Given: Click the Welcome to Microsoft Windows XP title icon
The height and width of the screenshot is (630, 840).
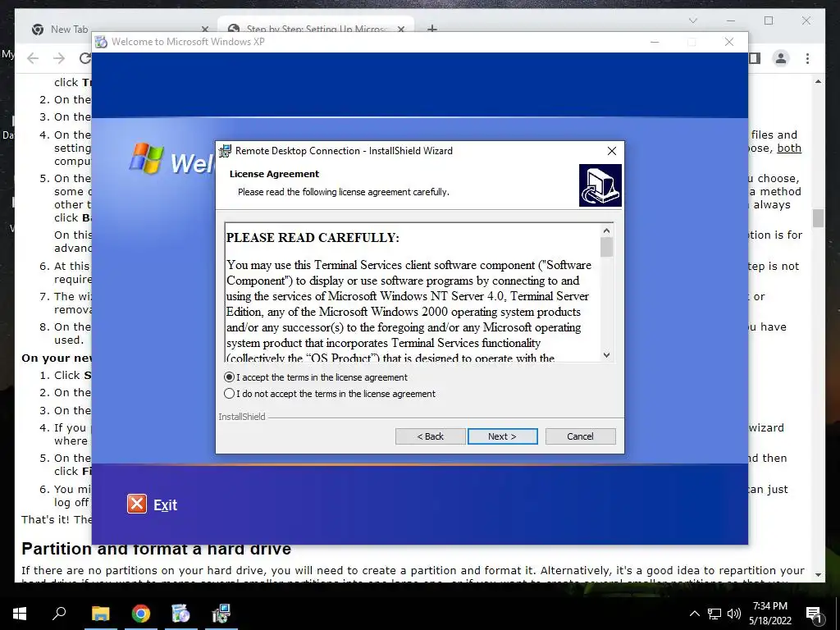Looking at the screenshot, I should tap(101, 42).
